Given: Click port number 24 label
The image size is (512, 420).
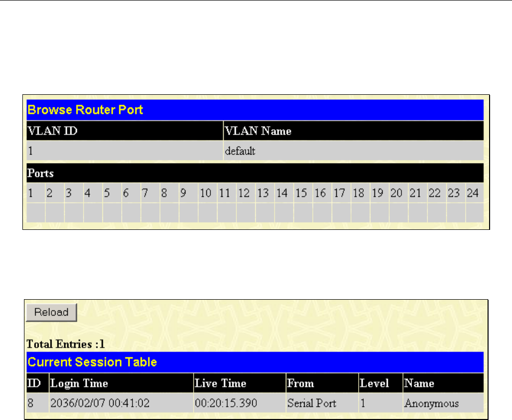Looking at the screenshot, I should (x=473, y=193).
